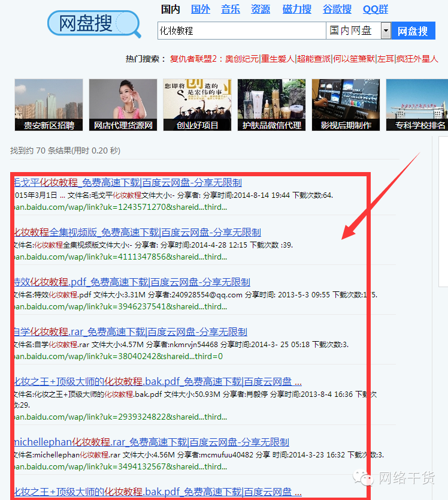Open result michellephan化妆教程.rar
Image resolution: width=448 pixels, height=500 pixels.
[x=152, y=442]
